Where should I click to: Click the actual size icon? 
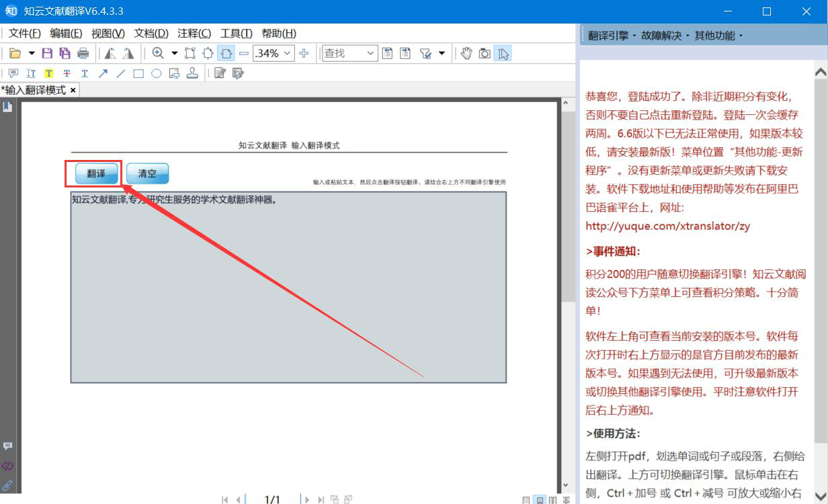tap(190, 53)
